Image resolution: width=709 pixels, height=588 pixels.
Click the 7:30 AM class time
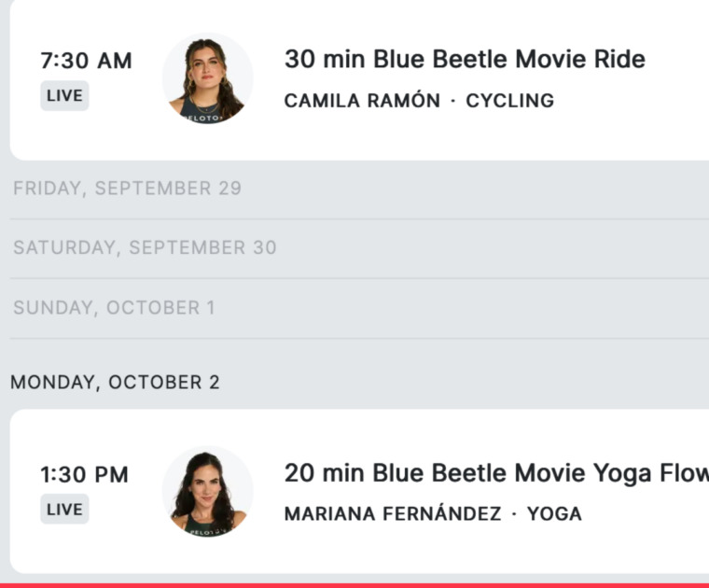click(x=86, y=62)
